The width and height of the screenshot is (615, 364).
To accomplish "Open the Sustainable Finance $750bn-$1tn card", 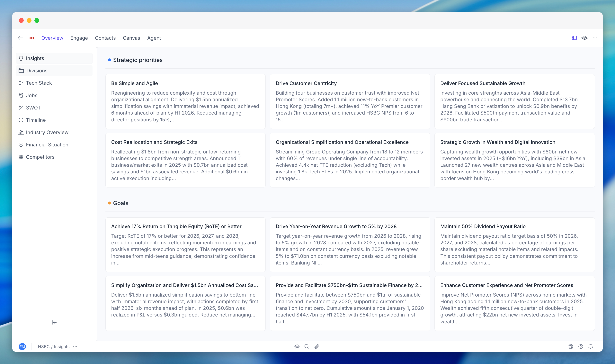I will coord(350,303).
